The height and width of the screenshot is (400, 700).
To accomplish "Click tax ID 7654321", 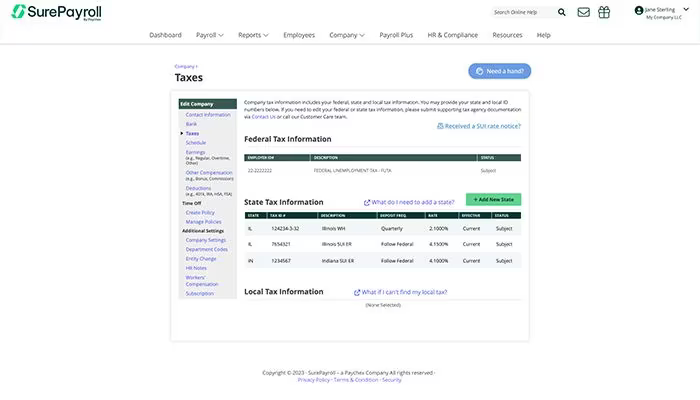I will [x=281, y=244].
